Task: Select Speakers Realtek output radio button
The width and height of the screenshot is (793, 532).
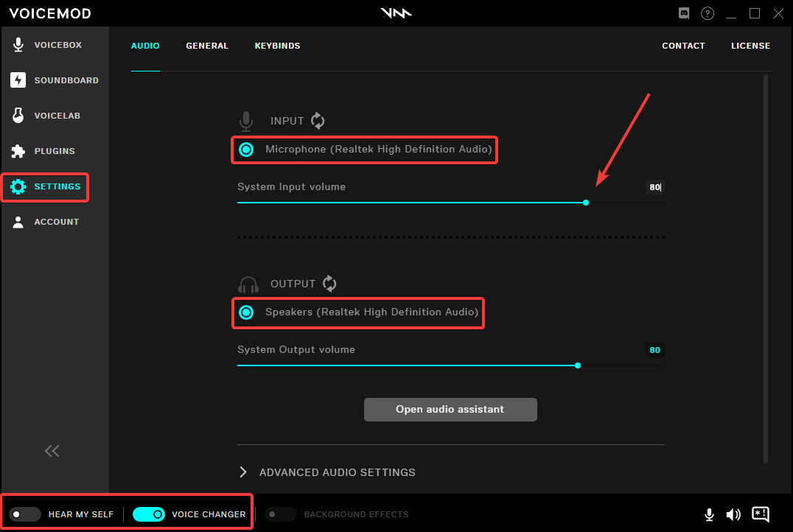Action: [x=246, y=312]
